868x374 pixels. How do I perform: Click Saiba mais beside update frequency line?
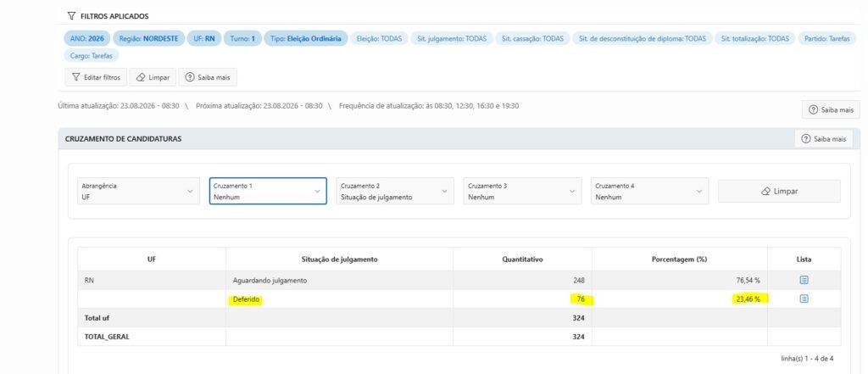tap(831, 109)
